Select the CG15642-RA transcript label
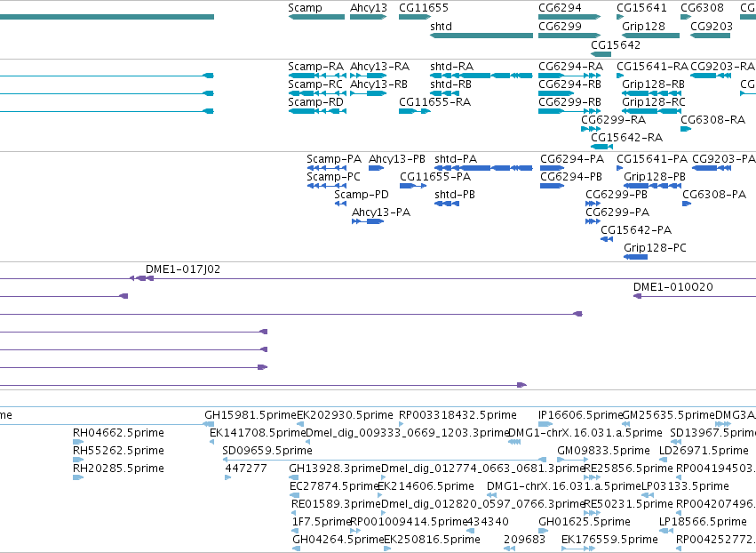The image size is (756, 553). [627, 138]
